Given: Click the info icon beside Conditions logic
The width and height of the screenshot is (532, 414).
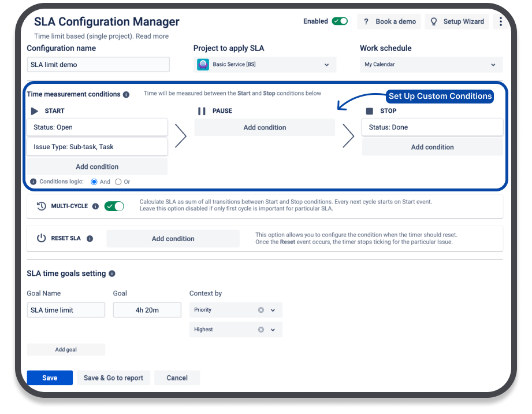Looking at the screenshot, I should point(33,182).
